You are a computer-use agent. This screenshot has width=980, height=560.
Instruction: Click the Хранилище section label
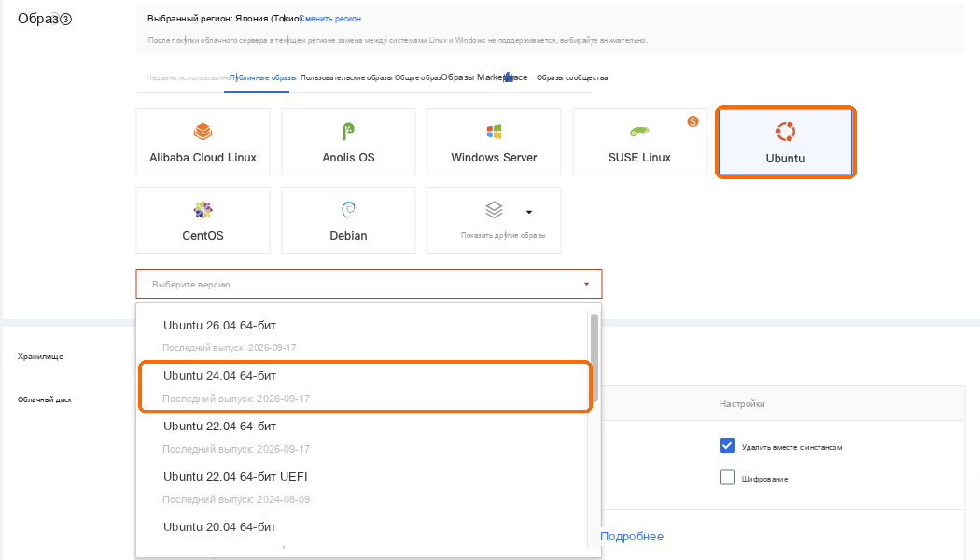tap(41, 357)
